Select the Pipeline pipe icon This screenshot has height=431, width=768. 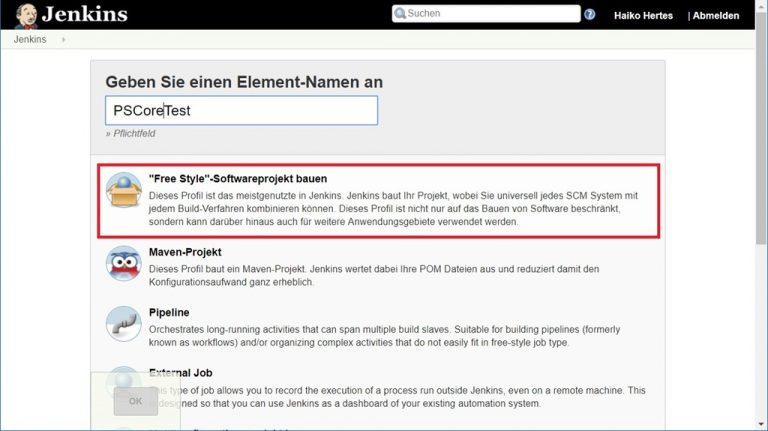(124, 324)
